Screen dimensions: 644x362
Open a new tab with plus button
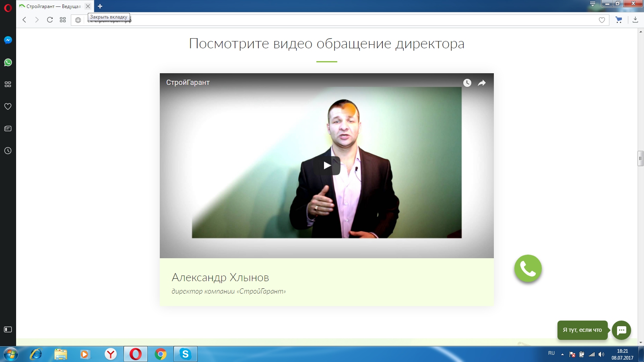coord(100,6)
